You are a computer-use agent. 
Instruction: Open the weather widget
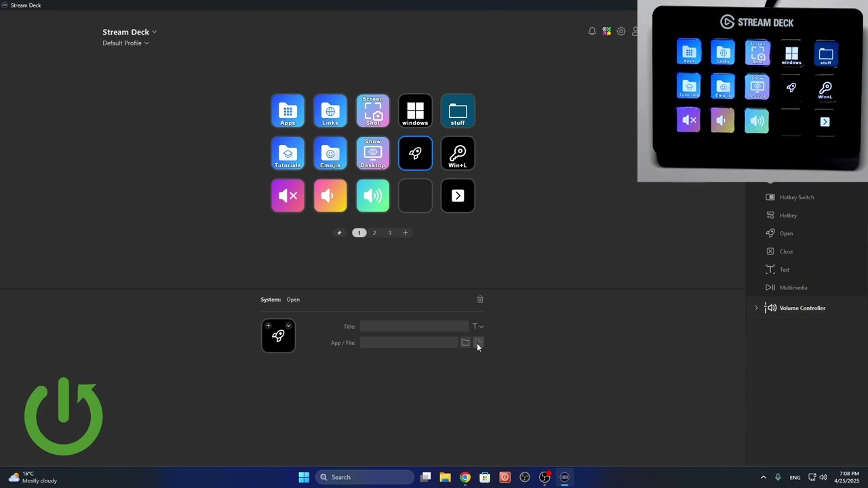[x=33, y=477]
